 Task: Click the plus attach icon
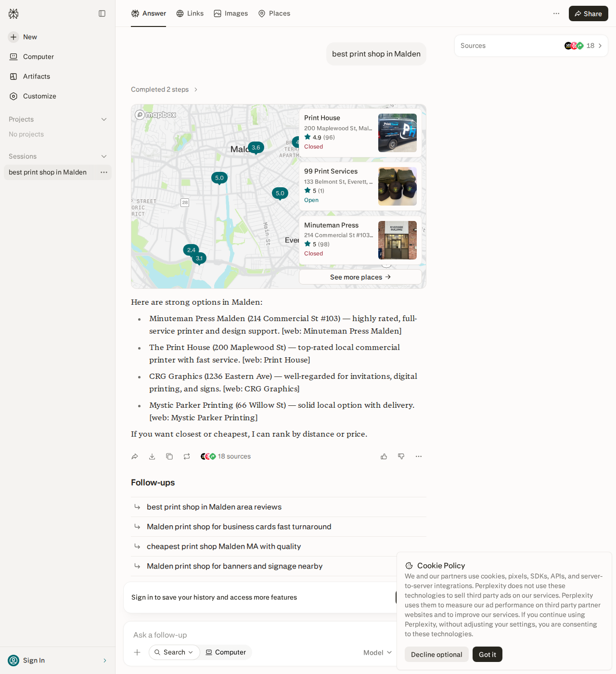pyautogui.click(x=137, y=652)
